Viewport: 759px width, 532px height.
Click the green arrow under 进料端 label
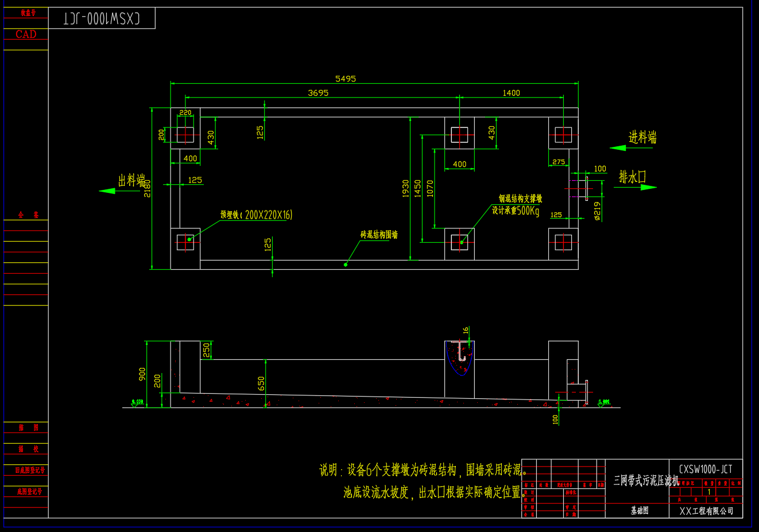pos(618,148)
